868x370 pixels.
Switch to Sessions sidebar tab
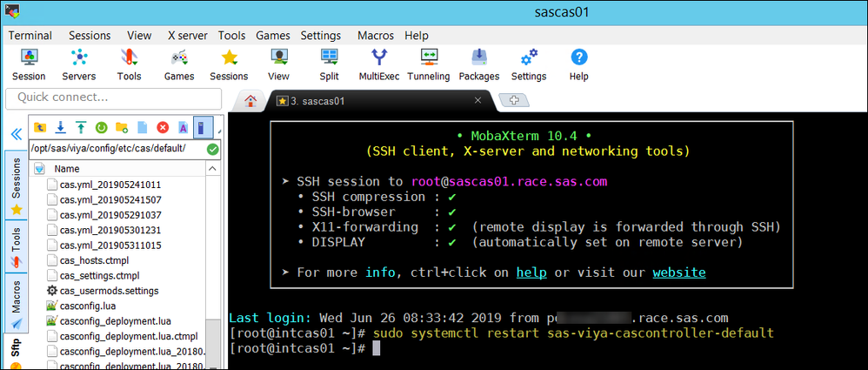tap(16, 186)
